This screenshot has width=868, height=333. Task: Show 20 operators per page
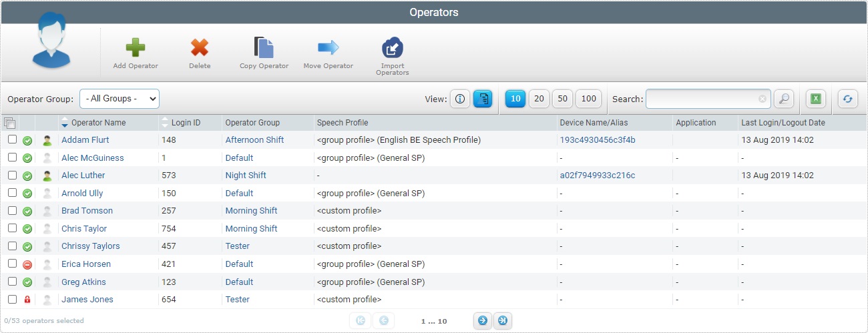coord(539,99)
